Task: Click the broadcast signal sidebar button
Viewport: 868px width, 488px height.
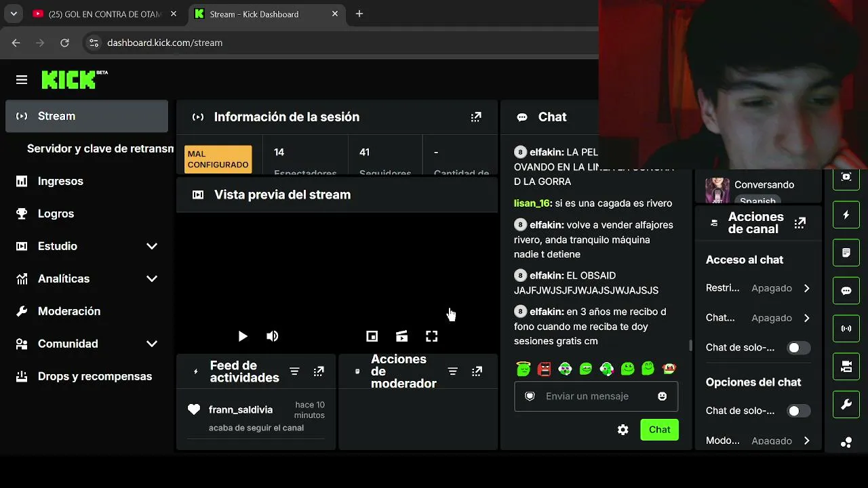Action: (846, 329)
